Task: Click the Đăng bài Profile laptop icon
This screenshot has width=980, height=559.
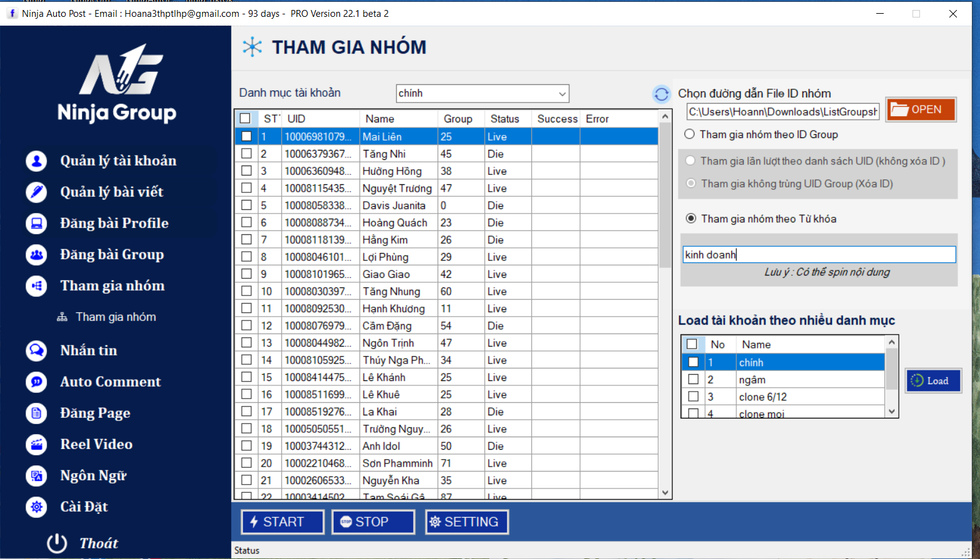Action: click(36, 224)
